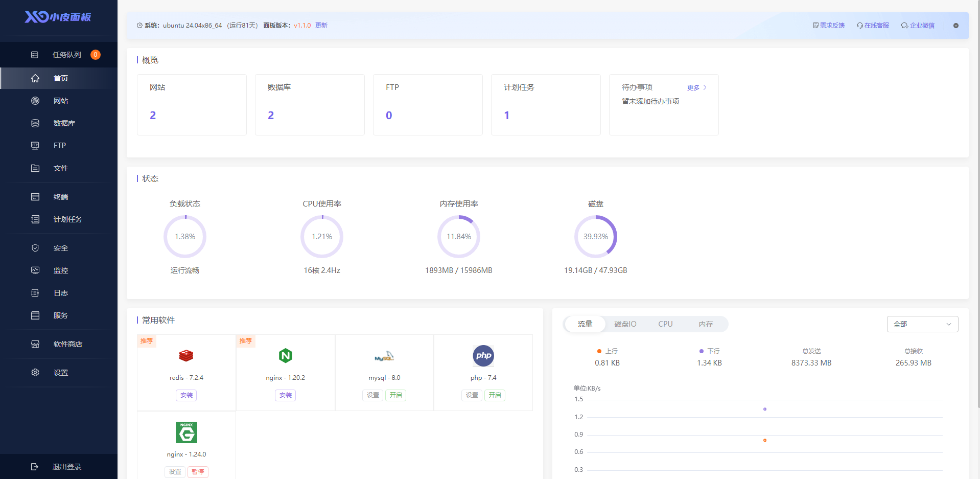Click the green nginx 1.20.2 hexagon icon
Screen dimensions: 980x479
pos(286,355)
